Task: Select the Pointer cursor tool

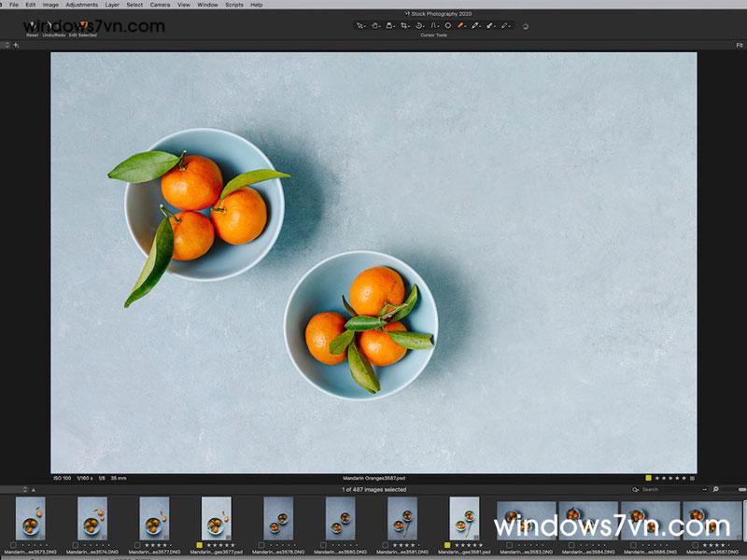Action: [x=359, y=26]
